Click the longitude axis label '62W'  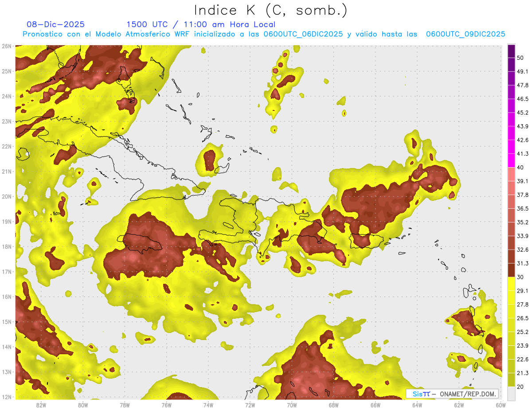[459, 405]
